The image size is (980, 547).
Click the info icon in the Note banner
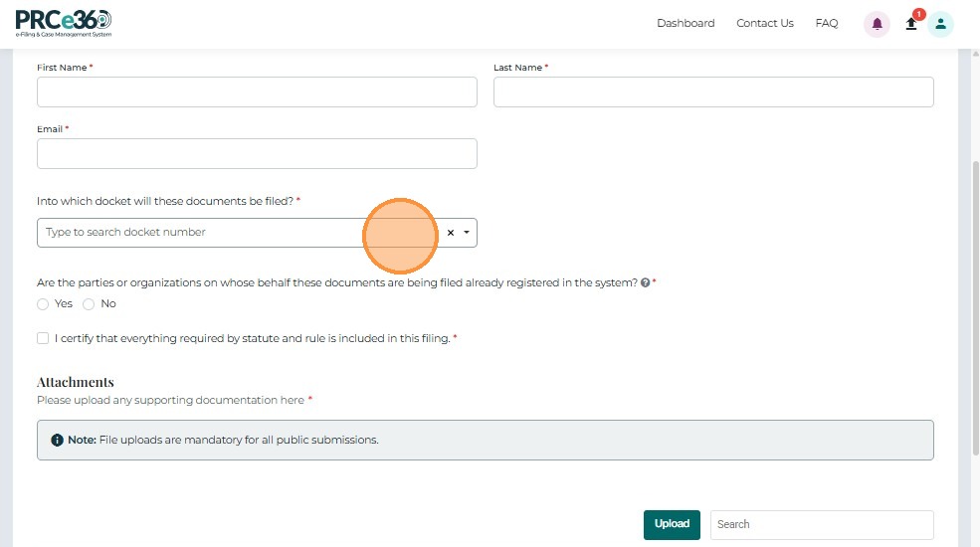(x=58, y=440)
